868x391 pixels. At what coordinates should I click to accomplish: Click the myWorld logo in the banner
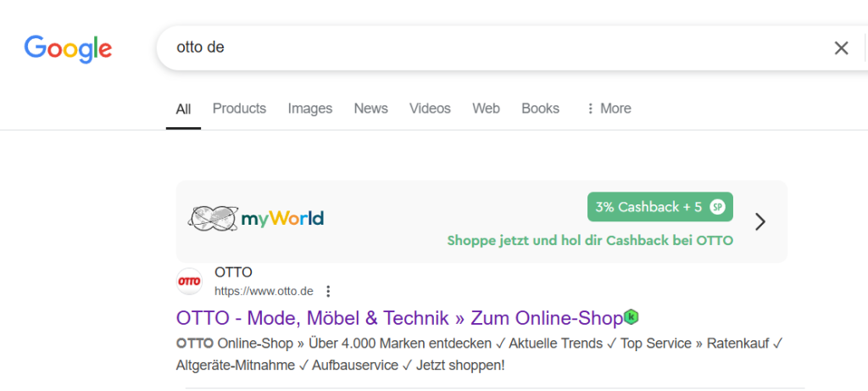(x=255, y=219)
